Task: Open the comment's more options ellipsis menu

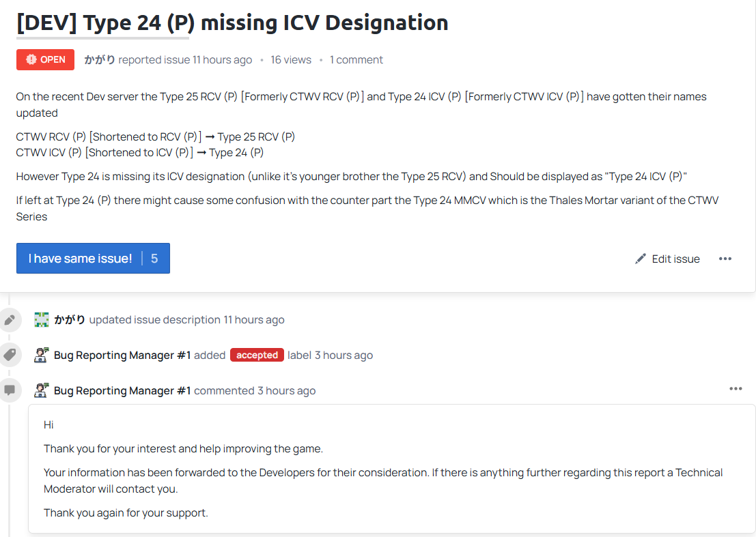Action: click(x=736, y=389)
